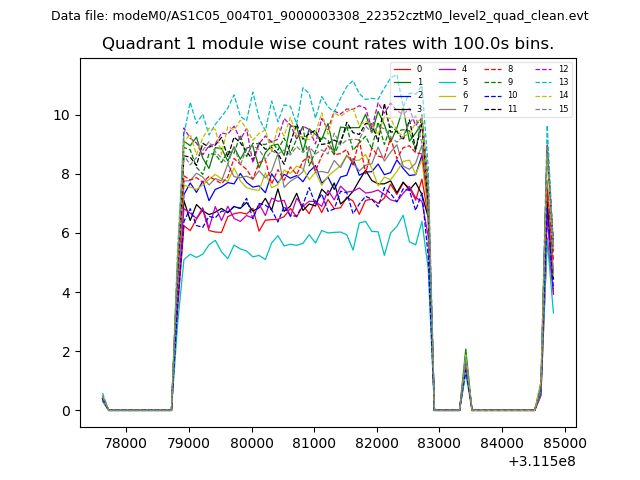Click the y-axis tick label 6
This screenshot has width=640, height=480.
pos(66,233)
